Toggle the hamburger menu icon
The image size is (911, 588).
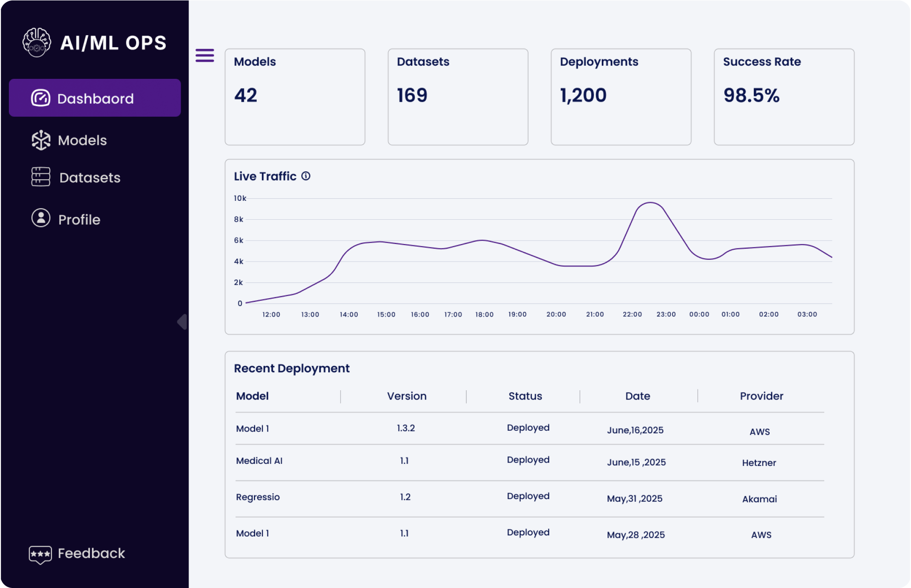[x=205, y=55]
